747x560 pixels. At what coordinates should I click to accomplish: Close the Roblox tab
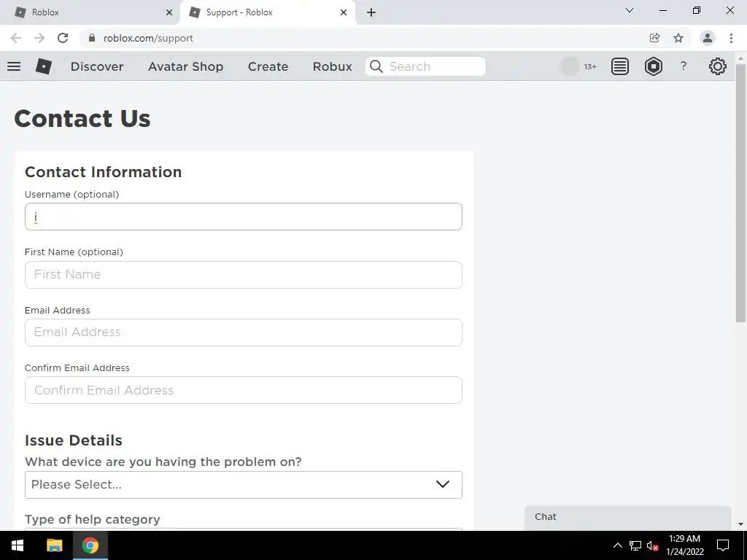point(169,12)
